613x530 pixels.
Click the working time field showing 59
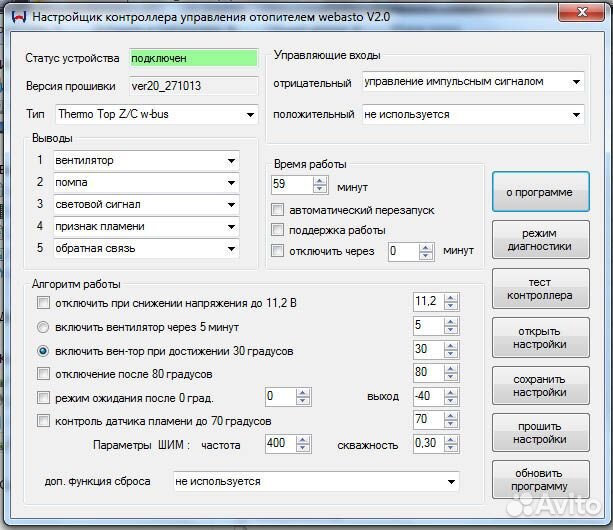(x=292, y=184)
